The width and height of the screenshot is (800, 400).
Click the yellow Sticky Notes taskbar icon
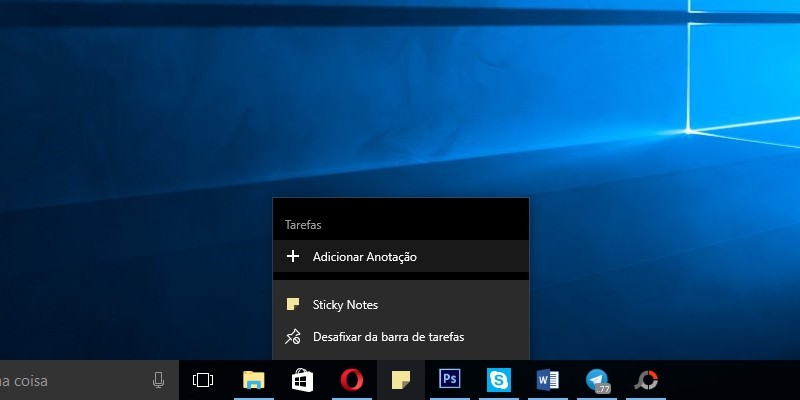point(401,380)
